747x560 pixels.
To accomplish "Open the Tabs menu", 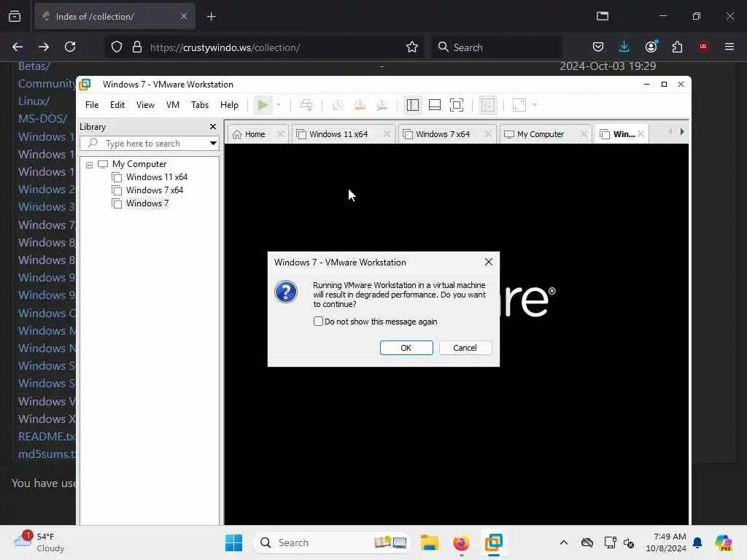I will (200, 105).
